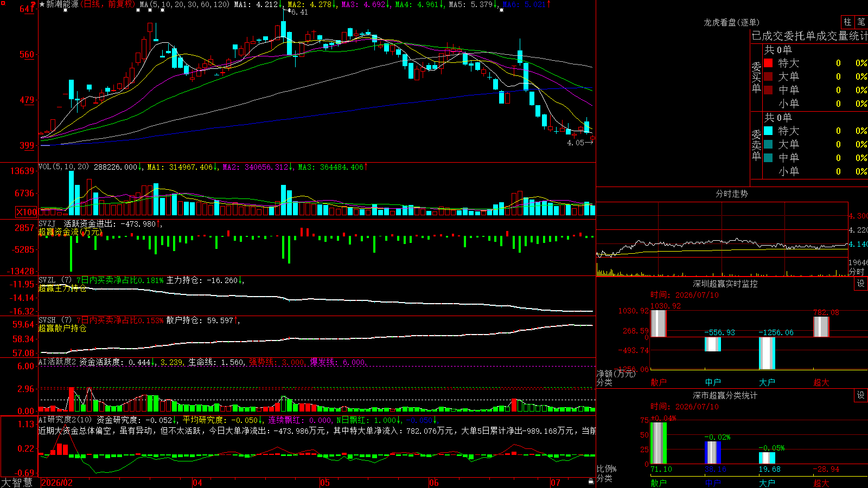Click the 已成交委托单成交量统计 header
Screen dimensions: 868x488
click(809, 36)
